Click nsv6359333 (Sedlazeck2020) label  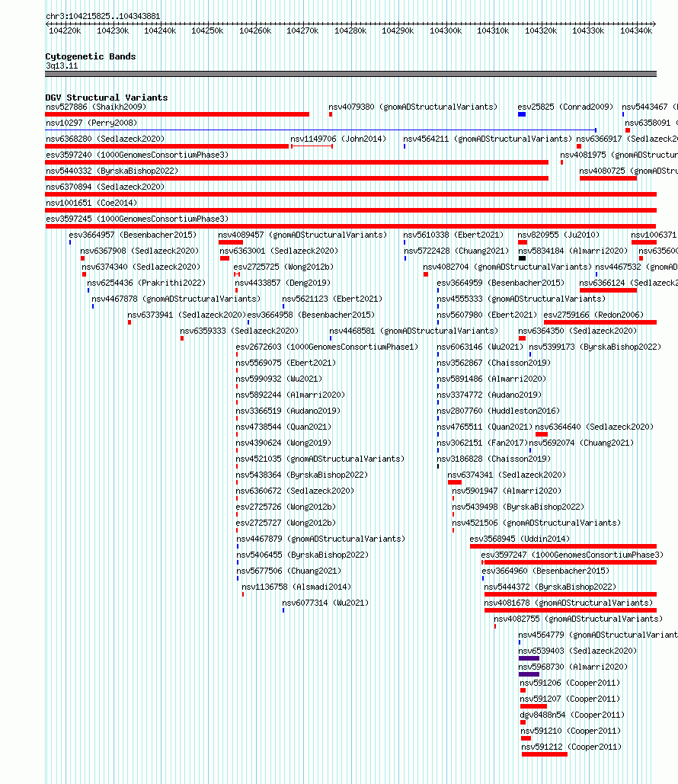[239, 331]
